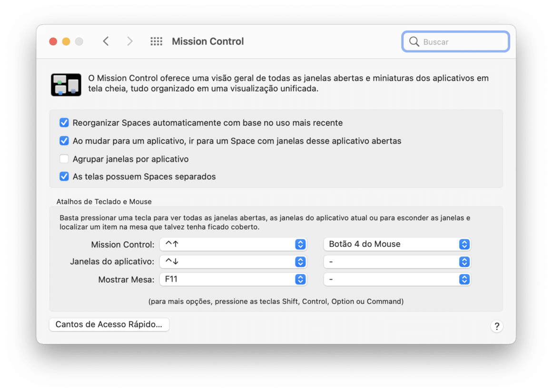
Task: Disable Reorganizar Spaces automaticamente com base no uso
Action: point(64,123)
